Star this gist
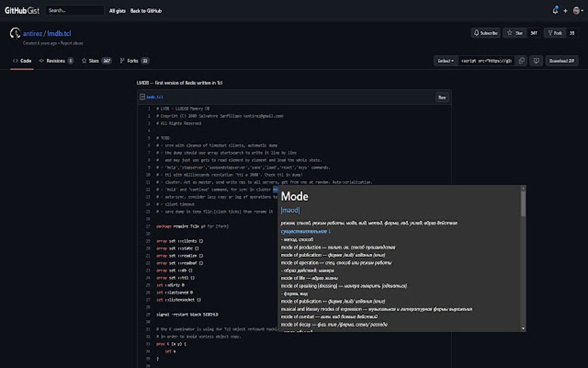Viewport: 588px width, 368px height. pyautogui.click(x=515, y=33)
